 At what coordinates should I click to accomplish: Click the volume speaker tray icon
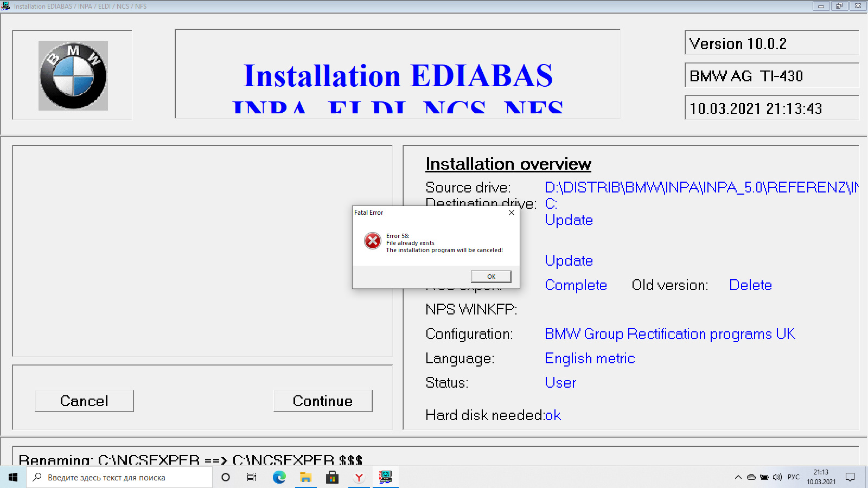[x=777, y=477]
